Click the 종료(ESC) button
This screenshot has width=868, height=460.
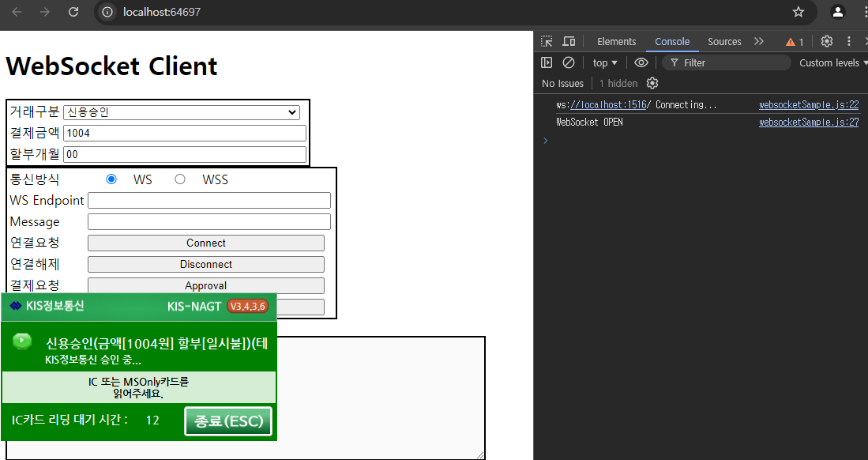(228, 421)
